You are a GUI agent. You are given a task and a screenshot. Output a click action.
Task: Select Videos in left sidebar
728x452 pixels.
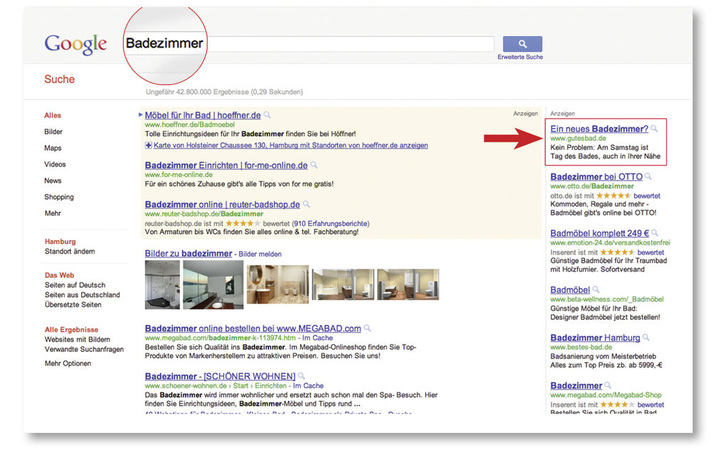click(x=55, y=164)
